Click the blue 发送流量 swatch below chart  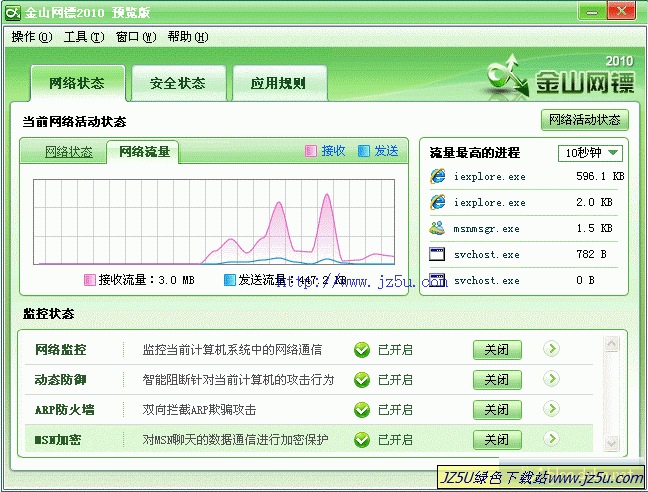point(230,280)
